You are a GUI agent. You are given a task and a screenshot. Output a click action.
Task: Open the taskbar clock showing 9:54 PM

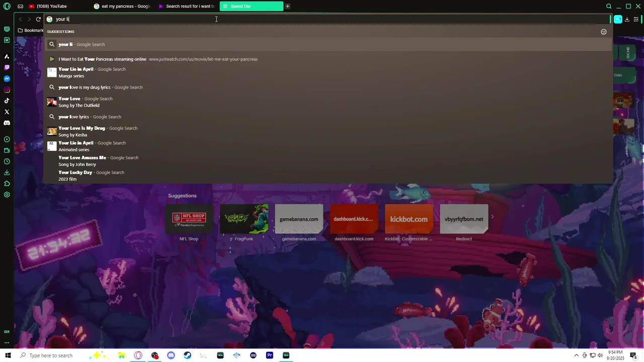[615, 355]
